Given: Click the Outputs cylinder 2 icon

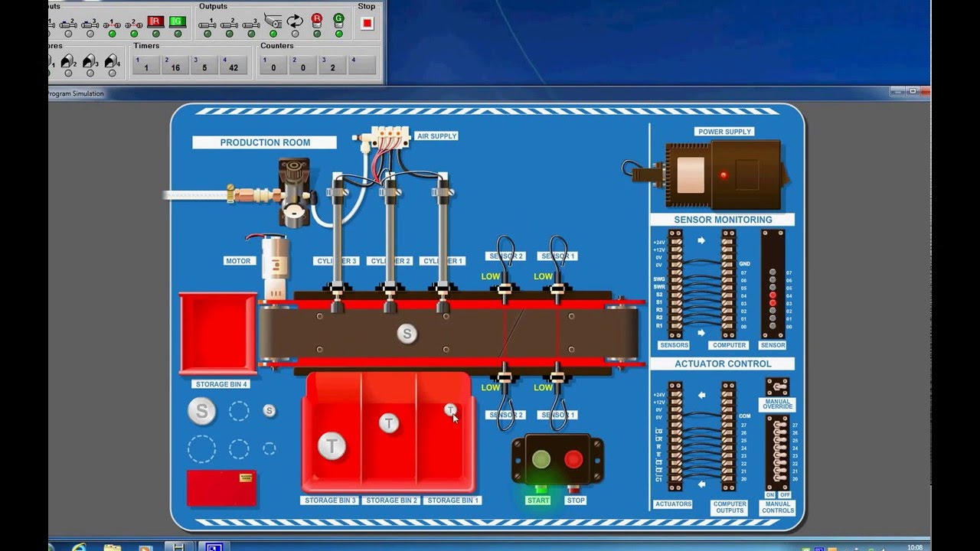Looking at the screenshot, I should (x=229, y=23).
